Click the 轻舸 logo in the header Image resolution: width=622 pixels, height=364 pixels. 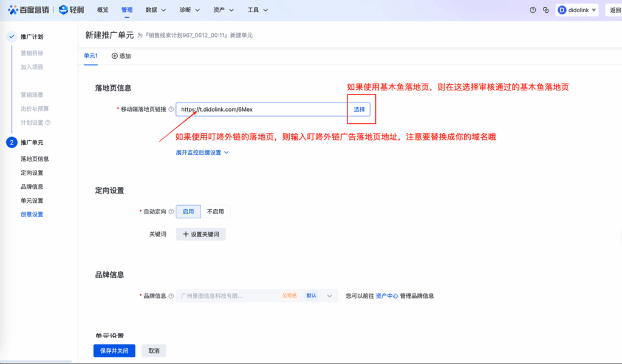(72, 10)
